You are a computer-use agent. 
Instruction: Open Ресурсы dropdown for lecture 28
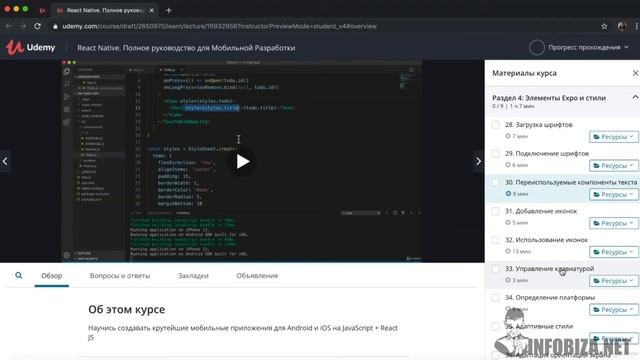coord(613,137)
